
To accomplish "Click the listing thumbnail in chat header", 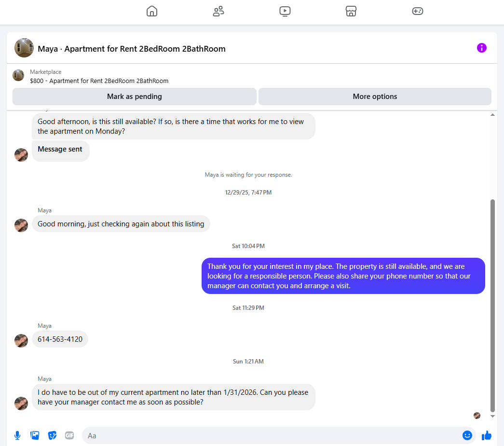I will [24, 48].
